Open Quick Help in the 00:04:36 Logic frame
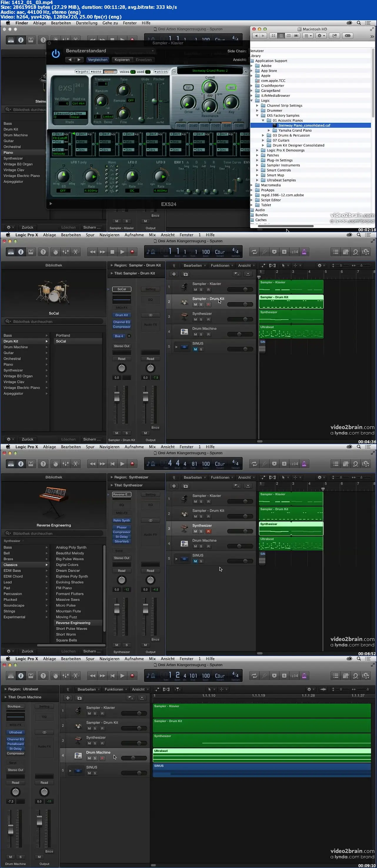377x868 pixels. 43,252
